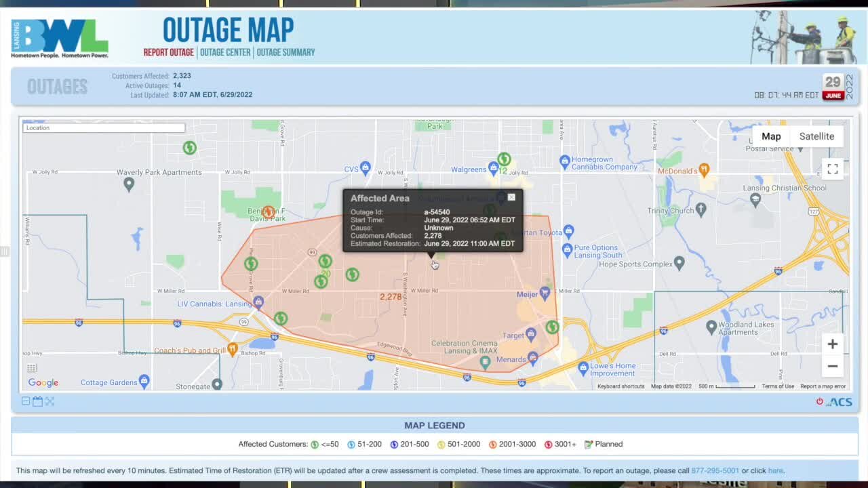Close the Affected Area popup

click(x=511, y=197)
